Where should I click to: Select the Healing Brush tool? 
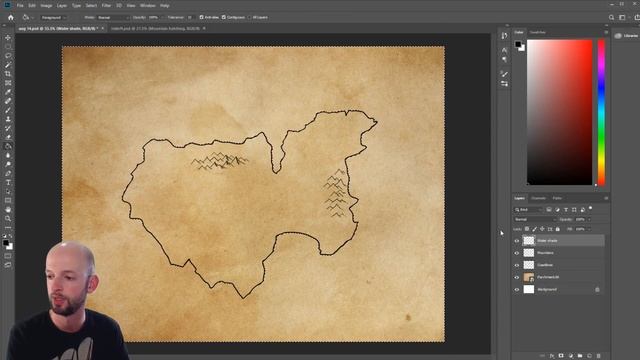click(x=8, y=101)
